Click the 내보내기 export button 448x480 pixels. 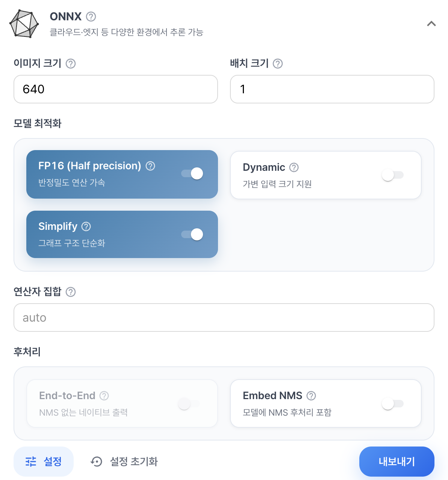pos(397,462)
